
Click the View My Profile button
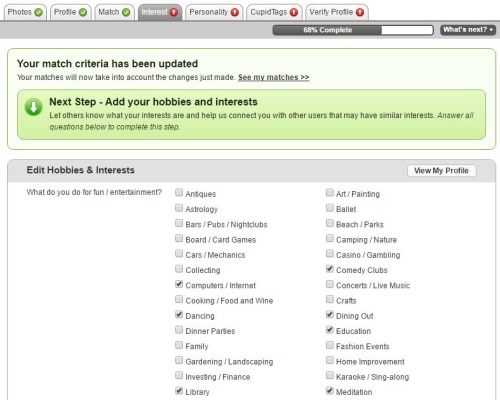coord(442,171)
